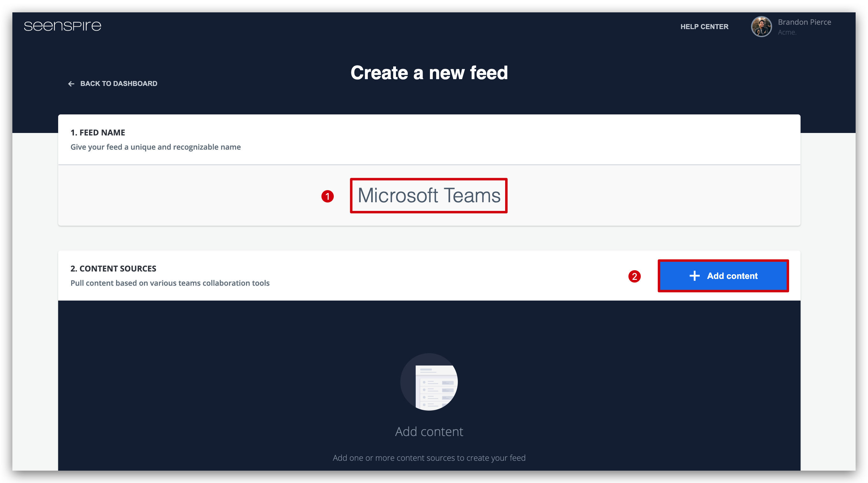This screenshot has height=483, width=868.
Task: Open the Help Center link
Action: click(704, 27)
